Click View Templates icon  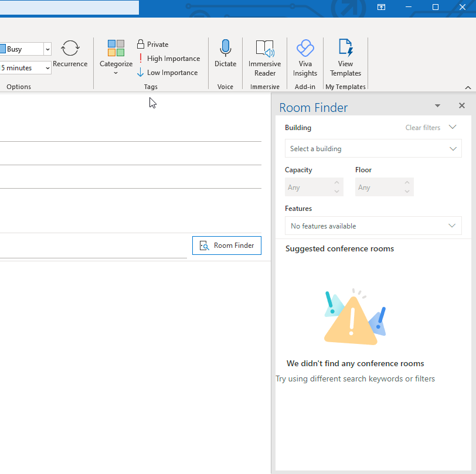click(x=345, y=57)
